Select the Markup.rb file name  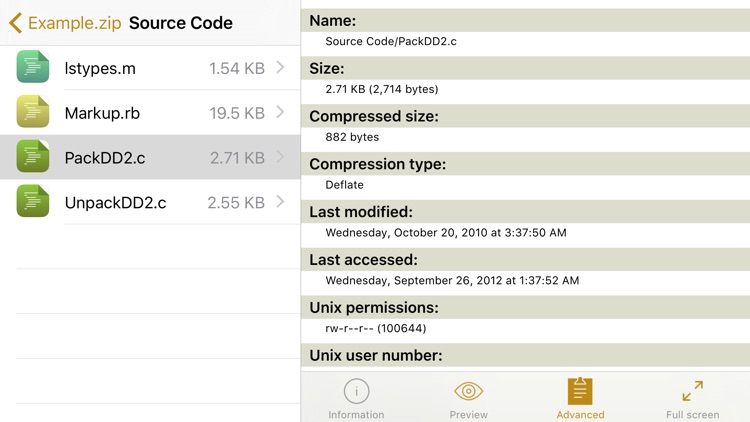click(102, 113)
